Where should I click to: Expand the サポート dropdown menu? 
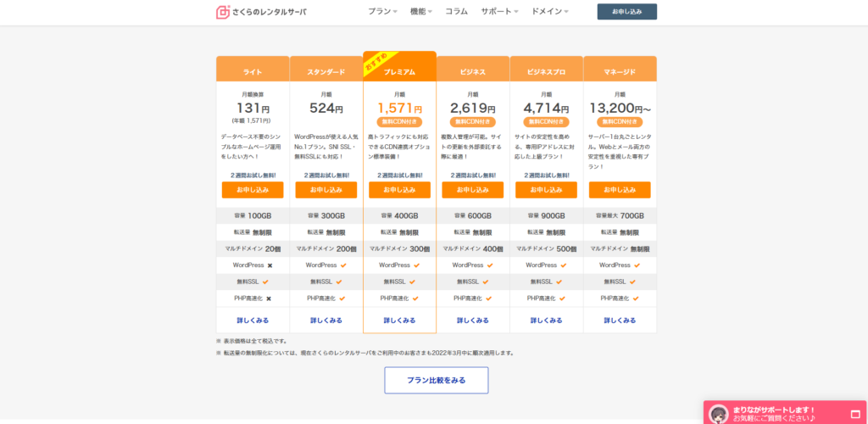tap(499, 12)
